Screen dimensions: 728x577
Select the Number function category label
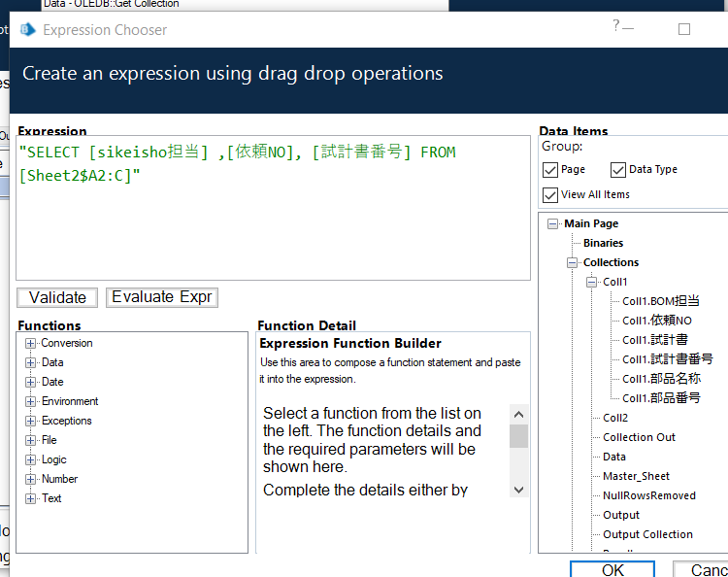(59, 479)
